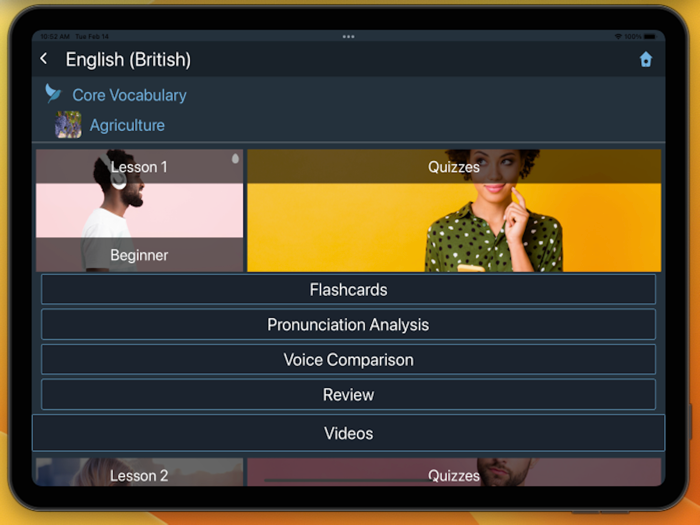The image size is (700, 525).
Task: Open the Agriculture grapes thumbnail
Action: coord(68,125)
